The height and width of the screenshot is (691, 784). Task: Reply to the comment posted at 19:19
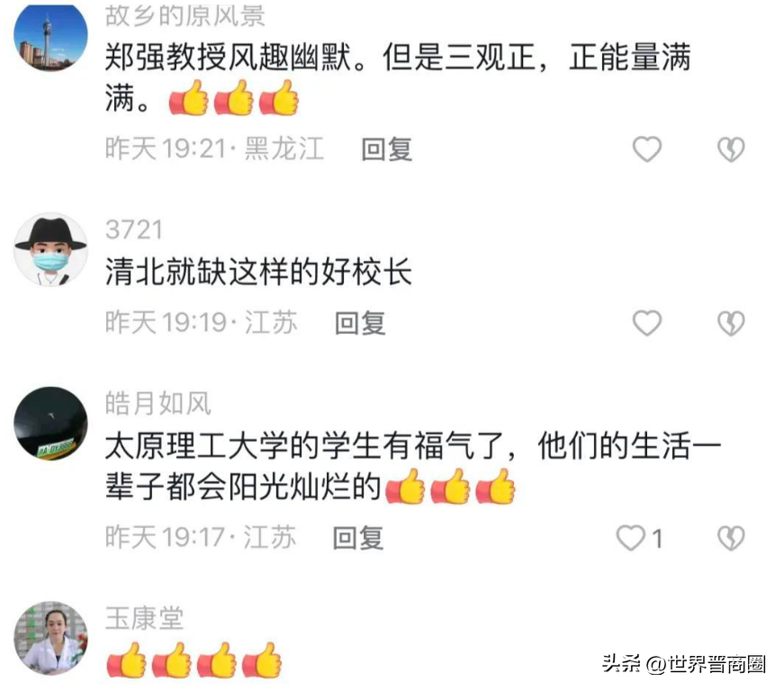pos(360,323)
